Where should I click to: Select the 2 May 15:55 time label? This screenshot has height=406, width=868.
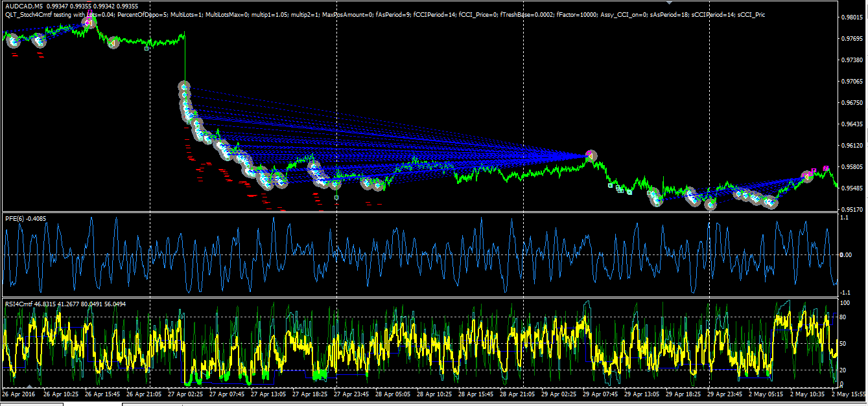point(848,394)
